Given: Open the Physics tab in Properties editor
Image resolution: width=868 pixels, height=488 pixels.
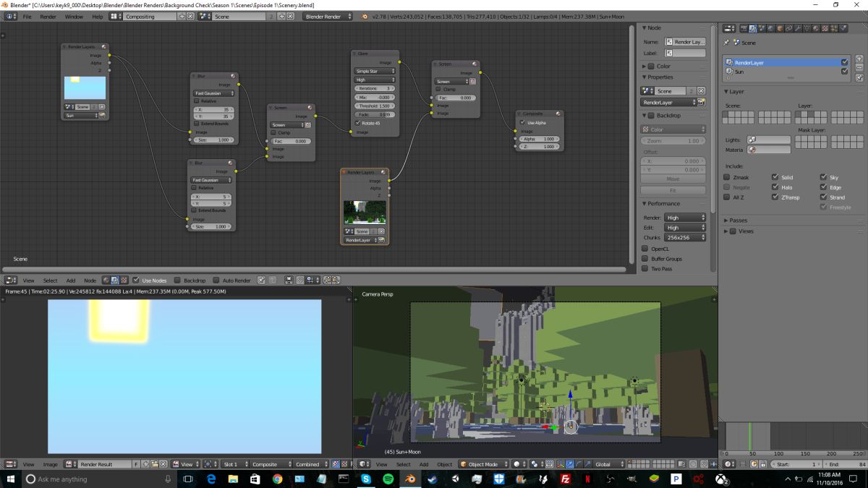Looking at the screenshot, I should (x=843, y=28).
